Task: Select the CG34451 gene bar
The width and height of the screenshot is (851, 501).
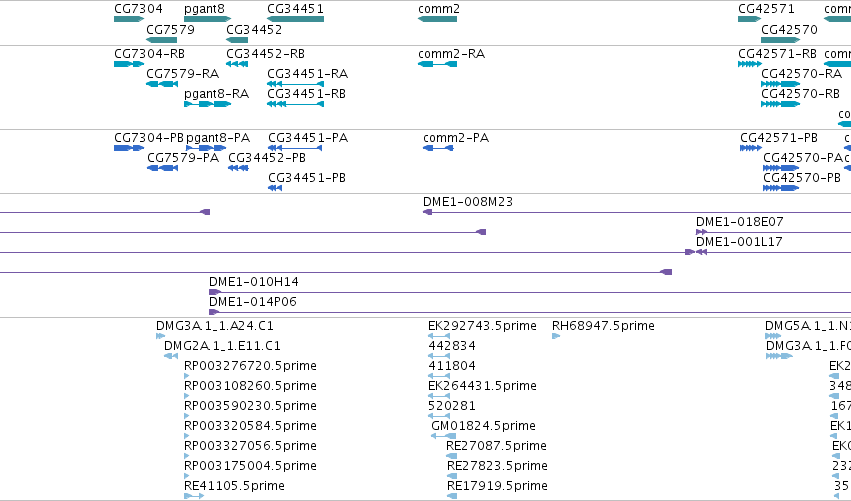Action: coord(295,19)
